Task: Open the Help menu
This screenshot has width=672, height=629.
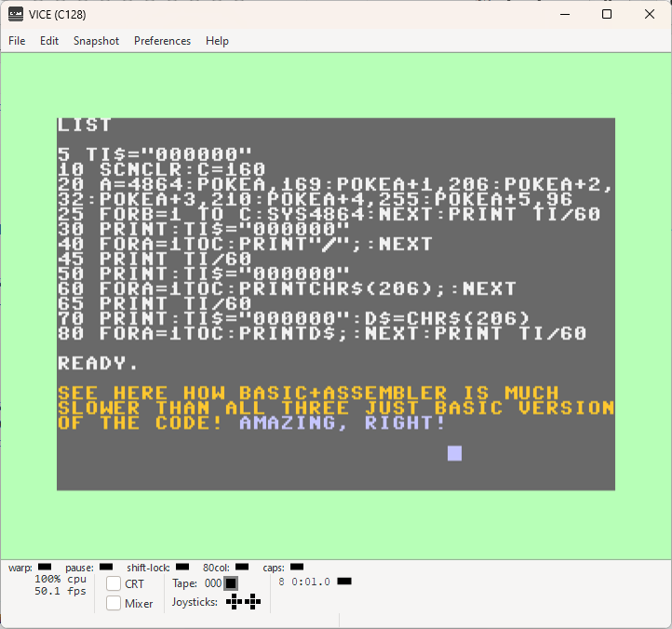Action: point(217,41)
